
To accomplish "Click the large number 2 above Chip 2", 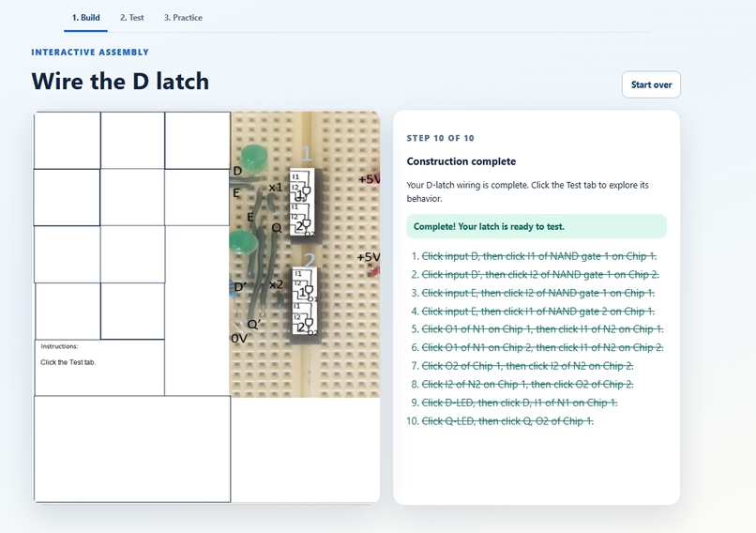I will (x=310, y=261).
